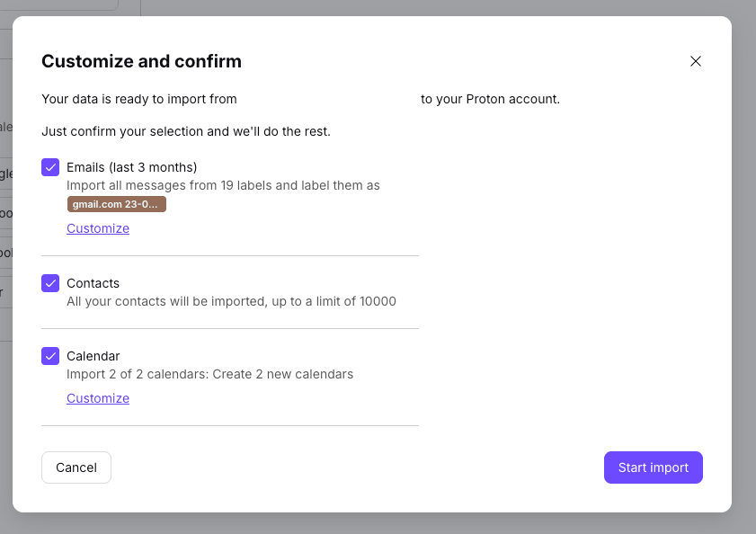Disable the Calendar import checkbox
Viewport: 756px width, 534px height.
50,356
